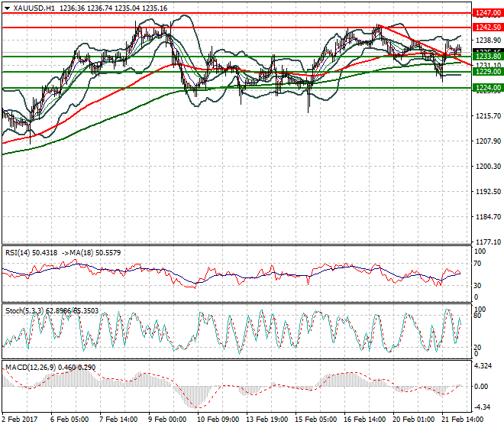
Task: Click the 9 Feb 00:00 time label
Action: [167, 420]
